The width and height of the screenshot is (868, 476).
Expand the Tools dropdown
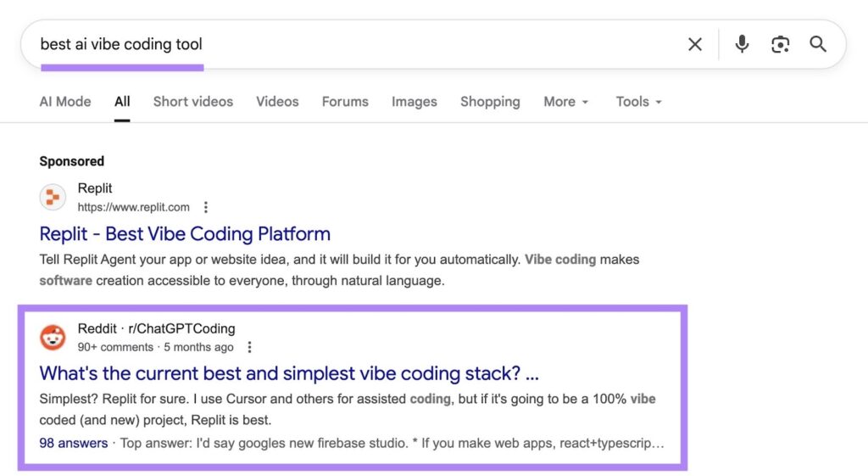(638, 102)
